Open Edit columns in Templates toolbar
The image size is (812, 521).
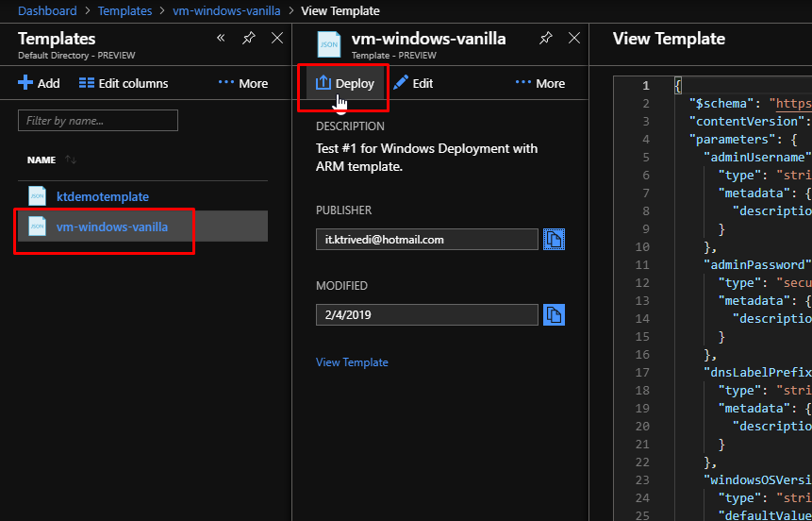click(x=124, y=83)
